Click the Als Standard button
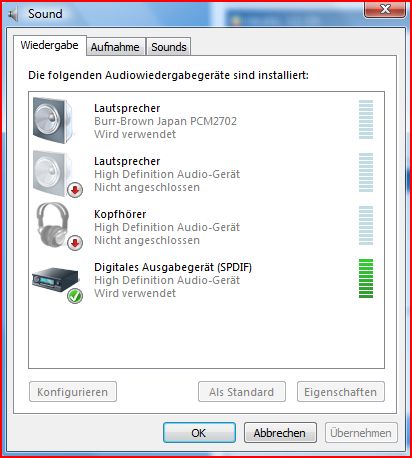The width and height of the screenshot is (412, 458). [242, 392]
